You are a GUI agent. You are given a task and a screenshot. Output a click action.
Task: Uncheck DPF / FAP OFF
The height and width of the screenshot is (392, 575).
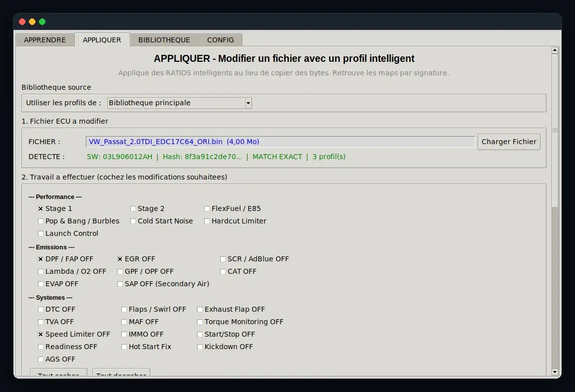click(41, 259)
